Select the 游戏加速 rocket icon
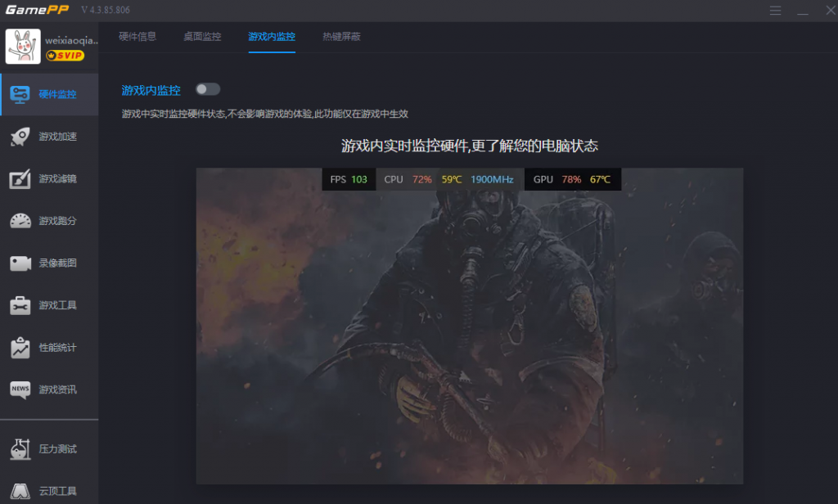Image resolution: width=838 pixels, height=504 pixels. click(20, 137)
